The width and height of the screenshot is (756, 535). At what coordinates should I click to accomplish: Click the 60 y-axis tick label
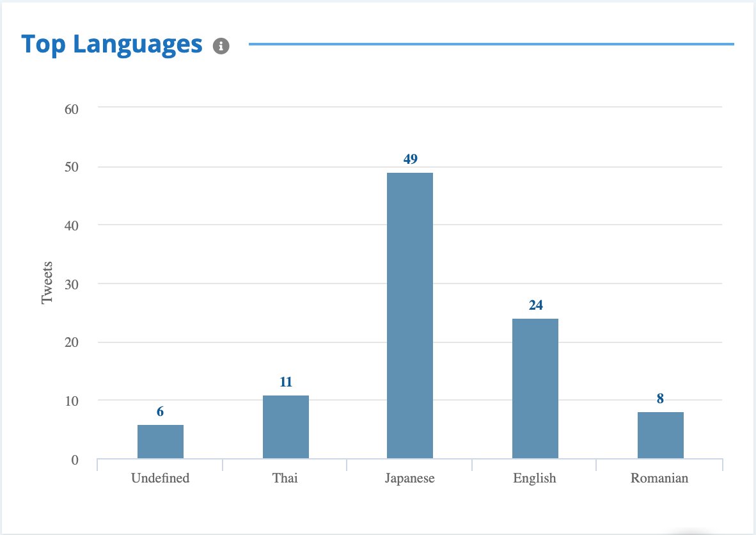(72, 109)
